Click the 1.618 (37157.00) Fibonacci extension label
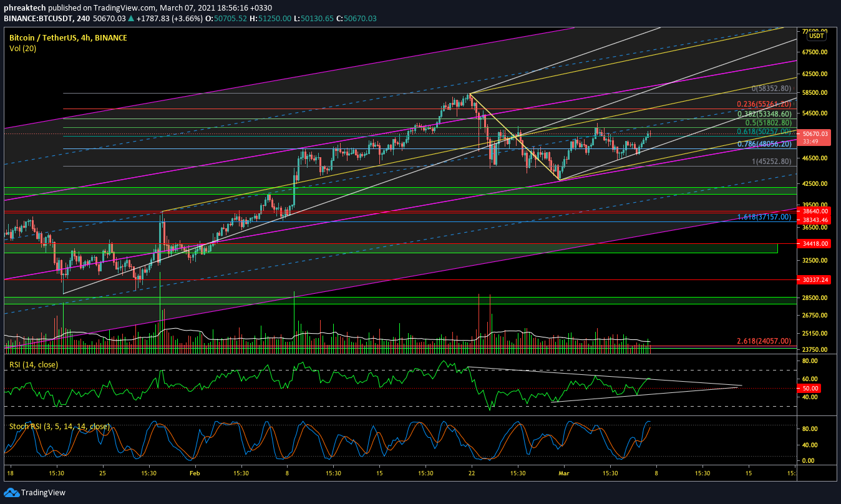The height and width of the screenshot is (504, 841). (x=764, y=217)
